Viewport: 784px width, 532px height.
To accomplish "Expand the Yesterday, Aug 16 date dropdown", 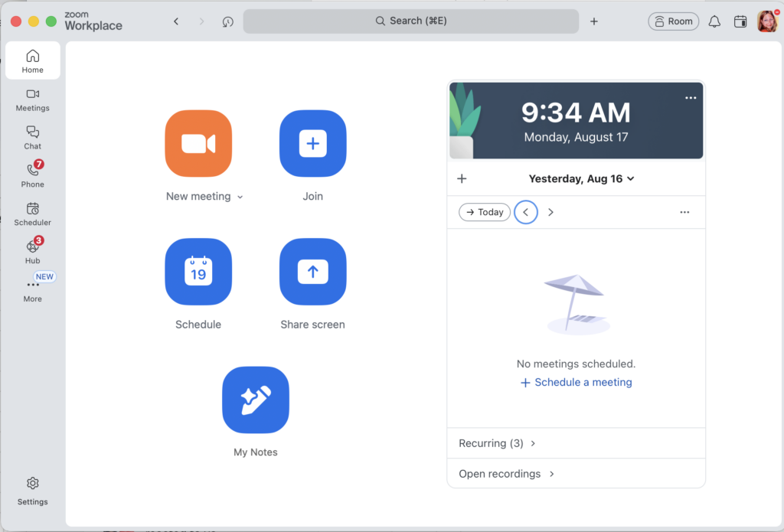I will click(582, 178).
